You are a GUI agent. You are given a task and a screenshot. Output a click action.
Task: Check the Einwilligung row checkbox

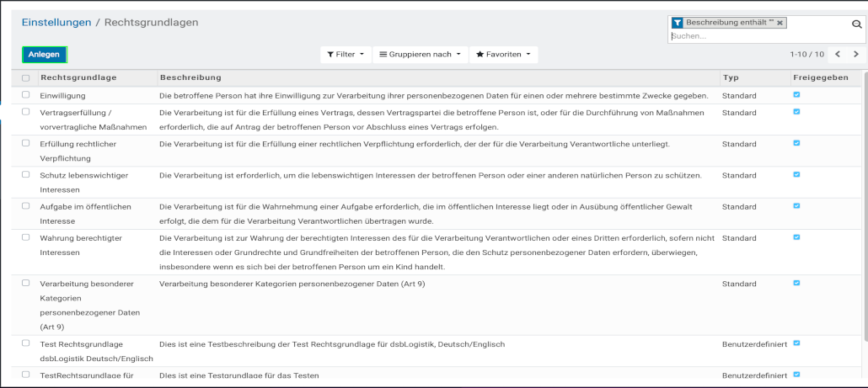26,95
